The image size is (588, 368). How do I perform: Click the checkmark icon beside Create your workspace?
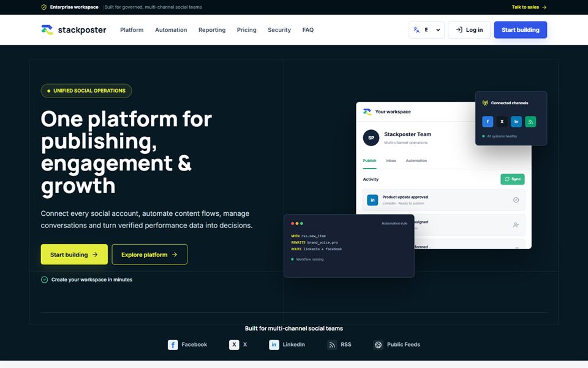click(44, 280)
